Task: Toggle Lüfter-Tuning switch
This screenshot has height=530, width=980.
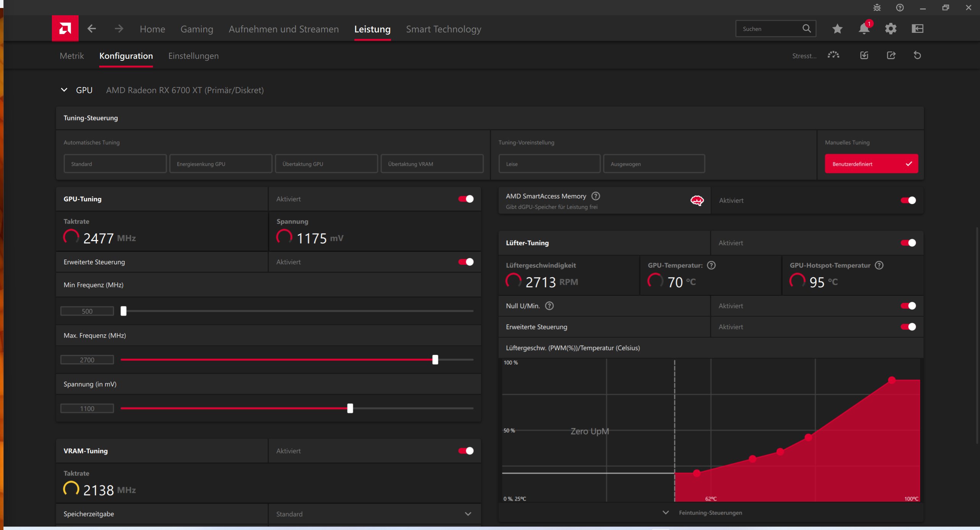Action: (908, 243)
